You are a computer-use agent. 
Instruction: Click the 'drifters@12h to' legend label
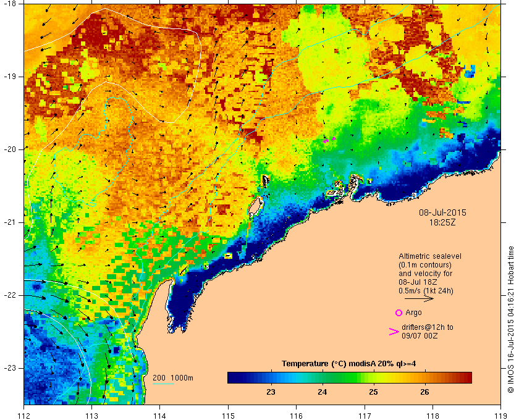428,327
